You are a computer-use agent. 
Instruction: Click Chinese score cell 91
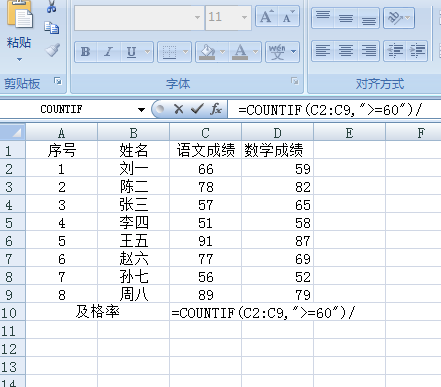pos(205,240)
